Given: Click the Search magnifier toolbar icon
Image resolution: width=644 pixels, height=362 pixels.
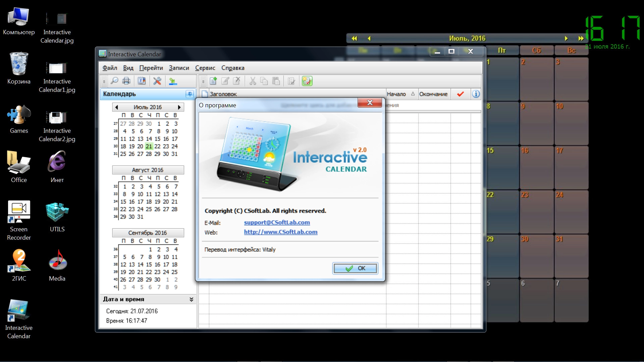Looking at the screenshot, I should pos(114,81).
